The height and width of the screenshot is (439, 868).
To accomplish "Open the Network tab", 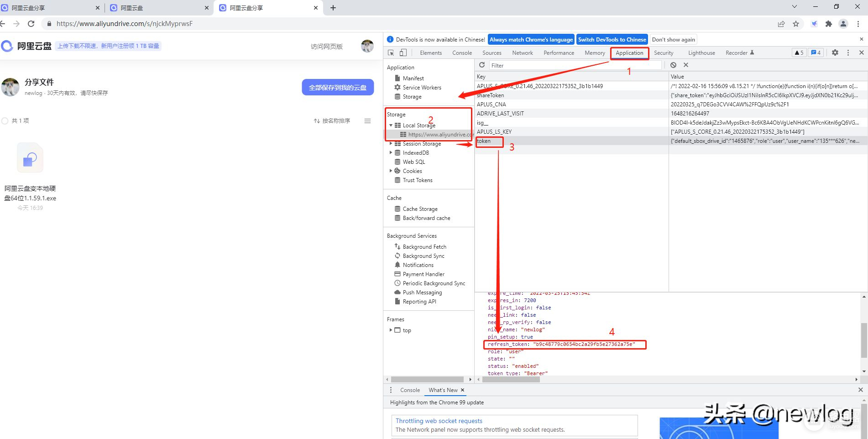I will 523,53.
